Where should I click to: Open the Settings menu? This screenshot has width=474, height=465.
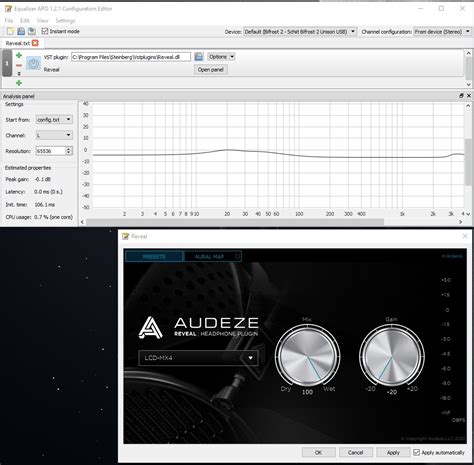pos(65,21)
